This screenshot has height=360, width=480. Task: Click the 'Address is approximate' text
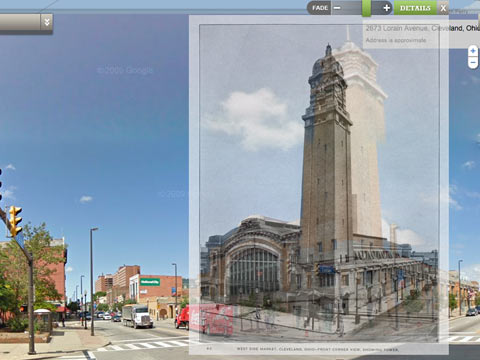[x=396, y=40]
